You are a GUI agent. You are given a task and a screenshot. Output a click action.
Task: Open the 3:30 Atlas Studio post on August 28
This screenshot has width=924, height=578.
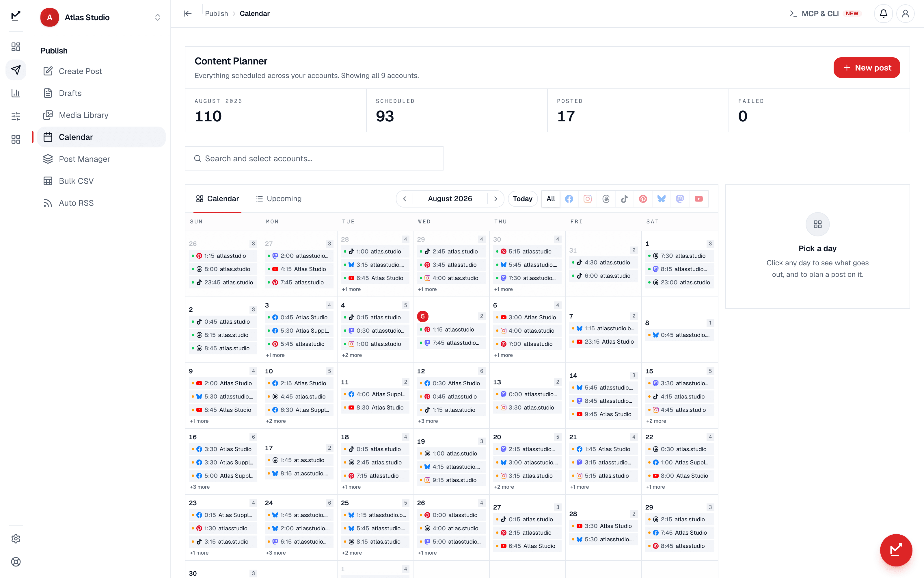[603, 526]
